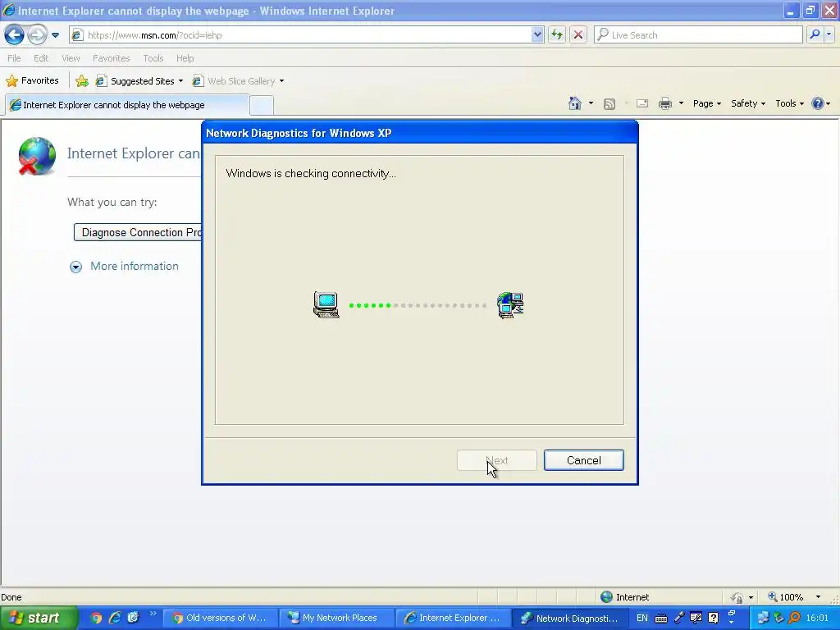Click the 100% zoom level button

786,597
